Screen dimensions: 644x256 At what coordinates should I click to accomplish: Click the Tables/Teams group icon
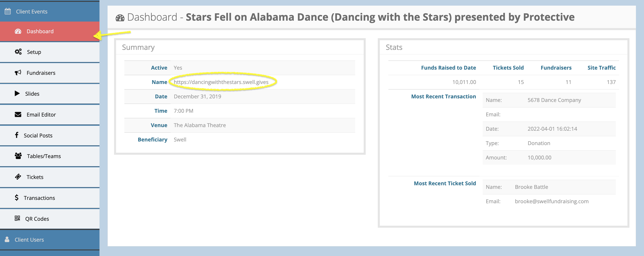(x=18, y=156)
